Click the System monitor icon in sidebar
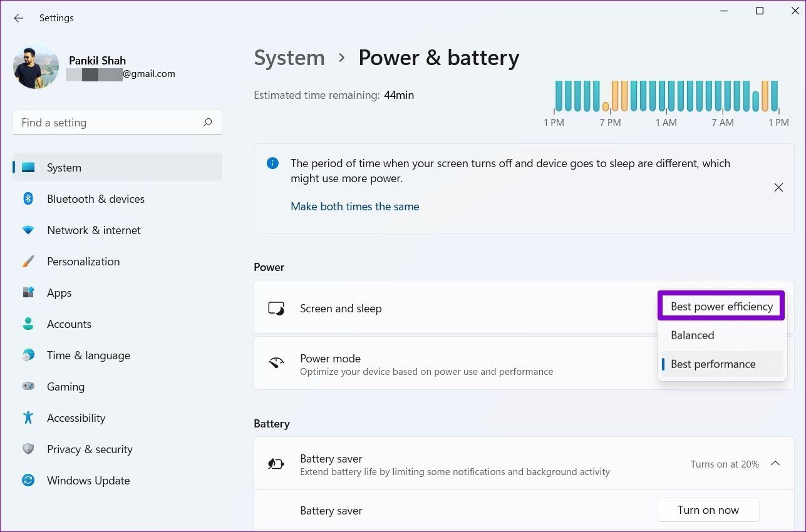The height and width of the screenshot is (532, 806). pos(28,168)
